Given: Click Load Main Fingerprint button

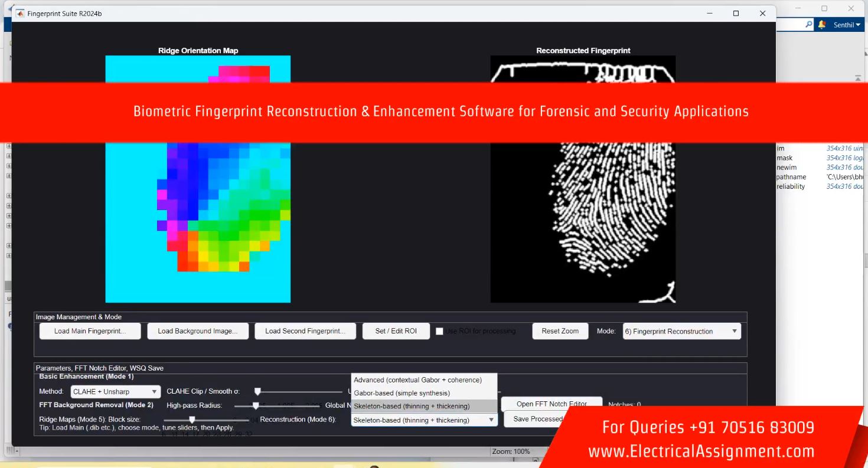Looking at the screenshot, I should [90, 331].
